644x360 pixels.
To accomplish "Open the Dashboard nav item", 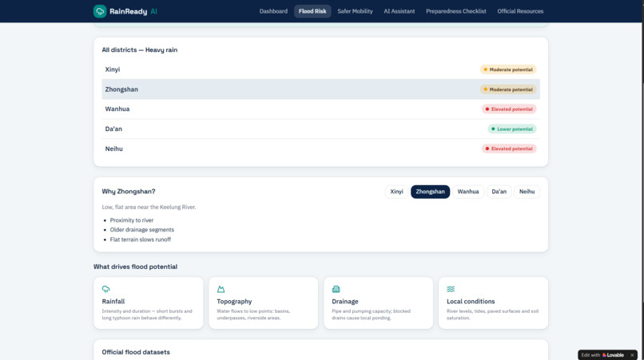I will click(273, 11).
